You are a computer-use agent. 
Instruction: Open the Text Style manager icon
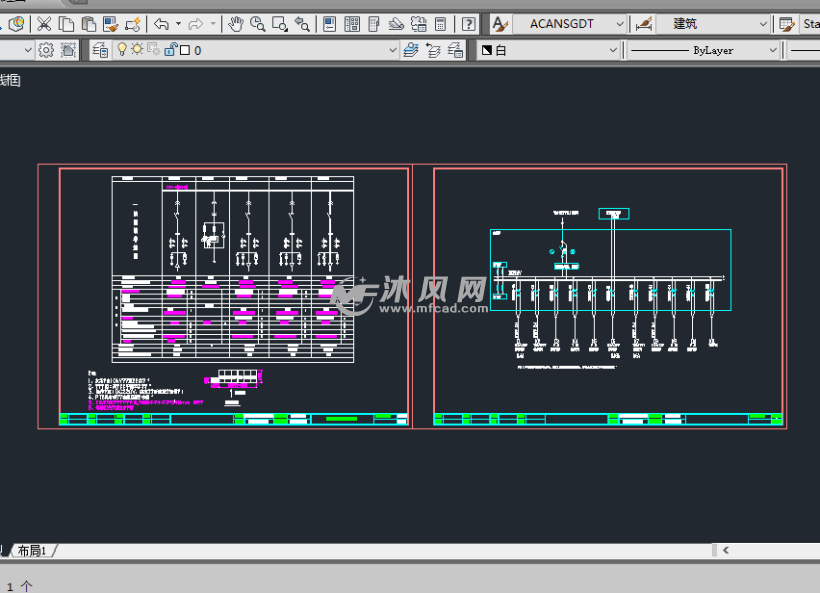(500, 24)
